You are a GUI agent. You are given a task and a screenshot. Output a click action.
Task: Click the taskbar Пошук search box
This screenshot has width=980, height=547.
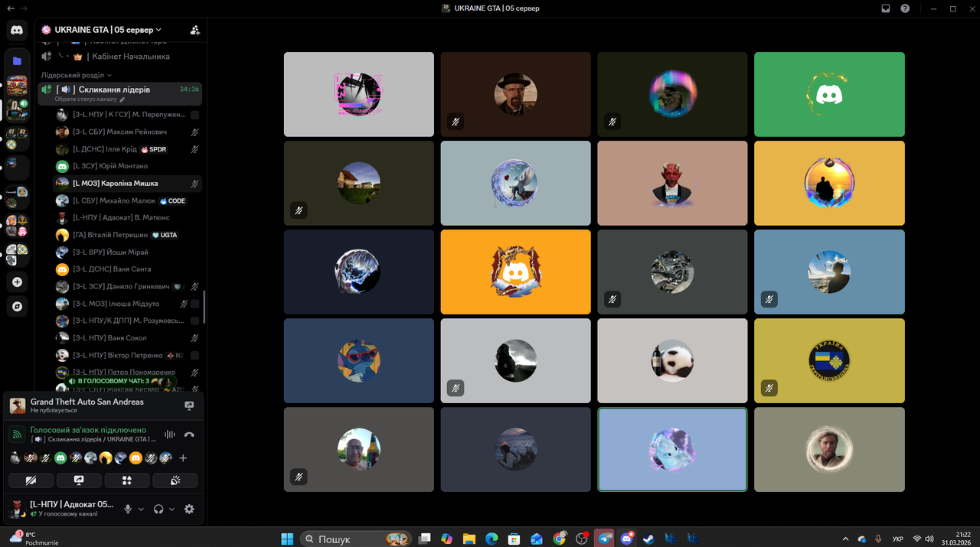(x=356, y=539)
